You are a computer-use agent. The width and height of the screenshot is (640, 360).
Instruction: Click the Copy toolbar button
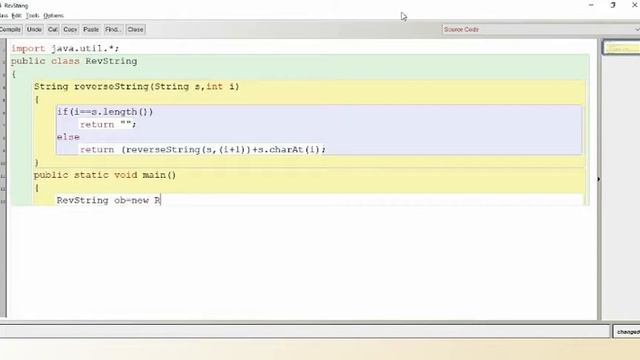click(x=70, y=29)
